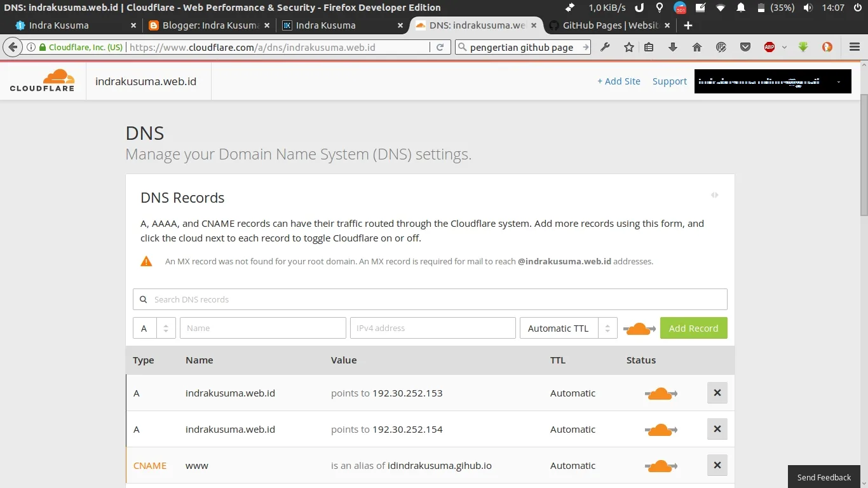The height and width of the screenshot is (488, 868).
Task: Click the green Add Record button
Action: (x=693, y=328)
